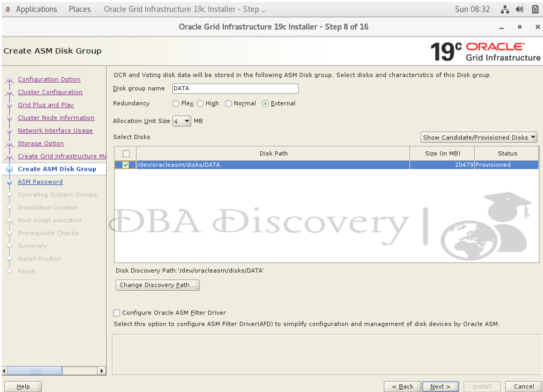Click the Status column header
Viewport: 543px width, 392px height.
(x=507, y=154)
